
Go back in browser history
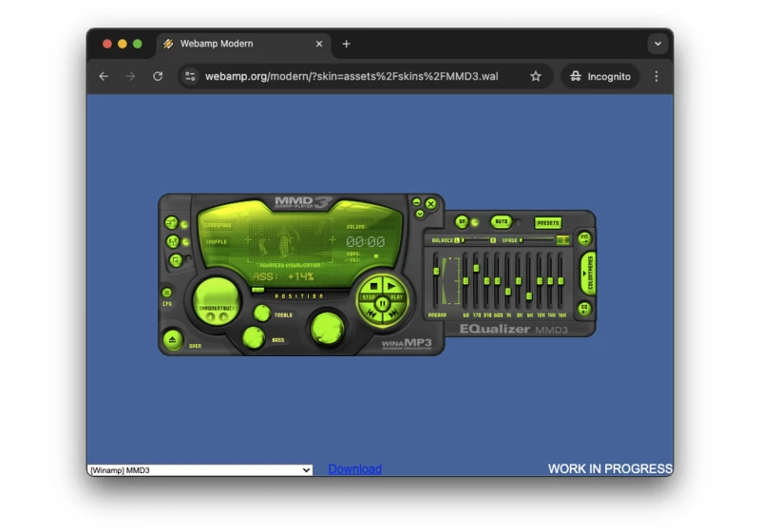[104, 76]
